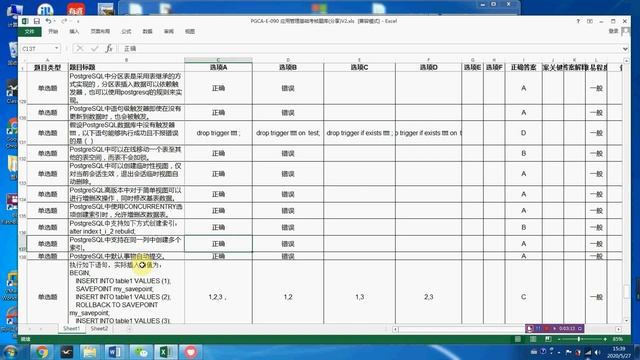The image size is (640, 360).
Task: Open the file explorer folder on the taskbar
Action: click(x=90, y=352)
